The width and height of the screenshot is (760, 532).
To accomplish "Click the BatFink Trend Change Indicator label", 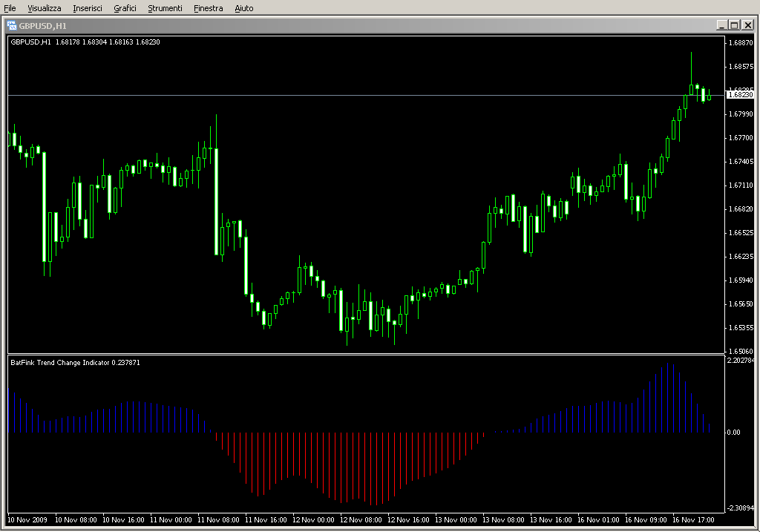I will tap(75, 362).
